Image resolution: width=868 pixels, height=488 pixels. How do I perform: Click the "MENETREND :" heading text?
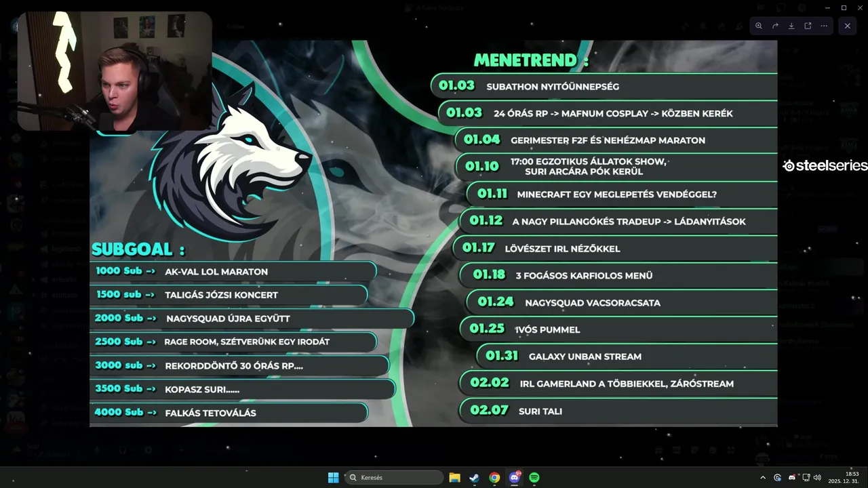pos(531,60)
